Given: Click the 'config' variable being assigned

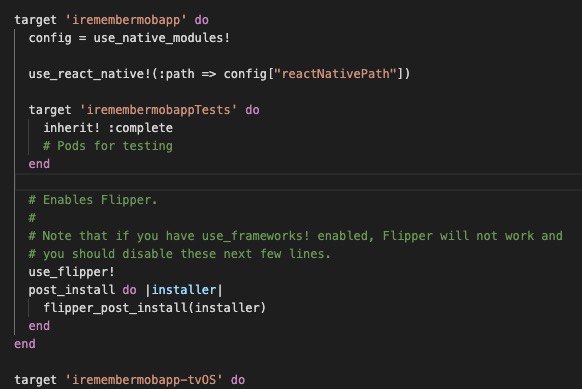Looking at the screenshot, I should click(50, 38).
